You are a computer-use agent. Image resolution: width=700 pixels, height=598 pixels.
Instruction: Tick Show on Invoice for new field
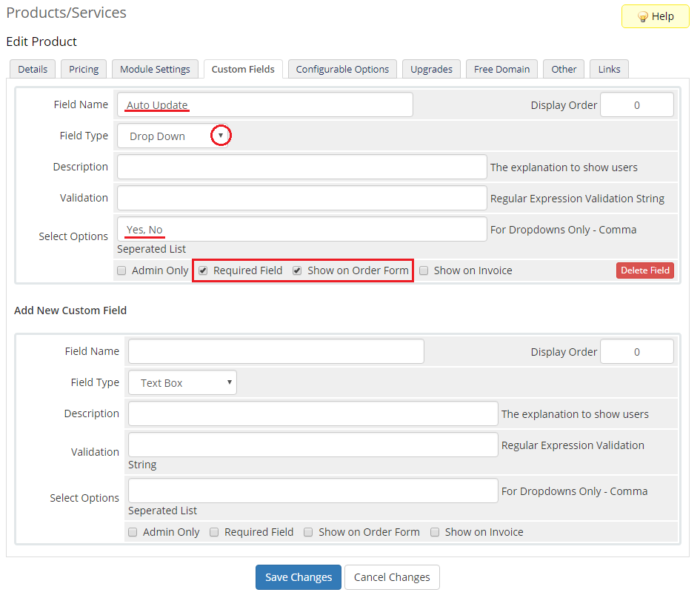coord(435,532)
